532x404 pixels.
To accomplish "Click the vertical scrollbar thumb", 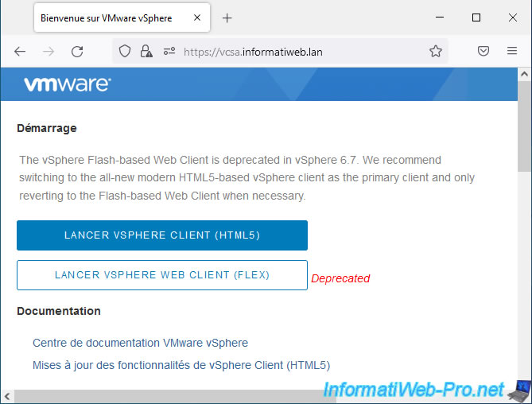I will pyautogui.click(x=525, y=126).
